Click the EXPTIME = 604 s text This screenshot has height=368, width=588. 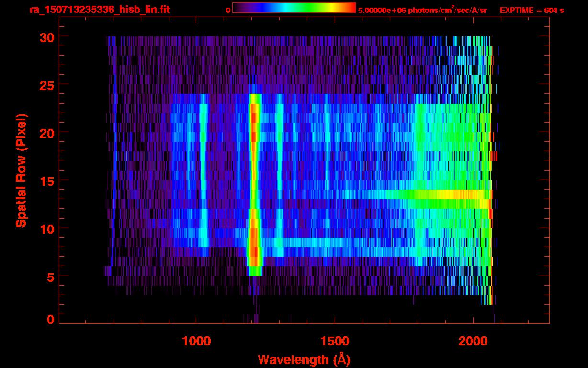[x=531, y=11]
